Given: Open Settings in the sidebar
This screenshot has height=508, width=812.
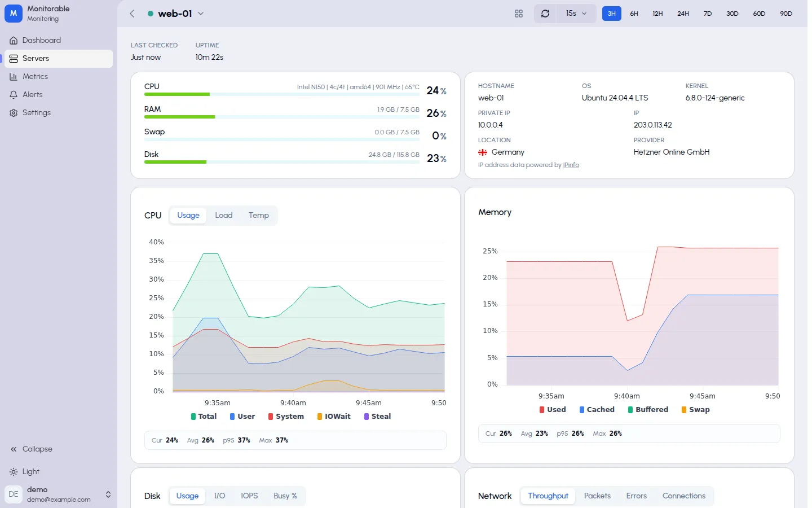Looking at the screenshot, I should (59, 112).
